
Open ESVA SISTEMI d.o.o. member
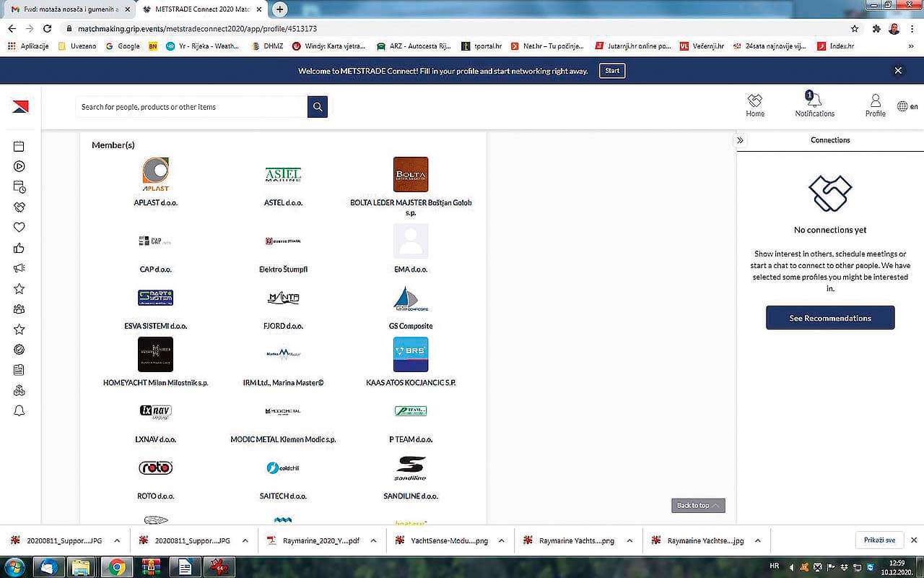point(156,326)
